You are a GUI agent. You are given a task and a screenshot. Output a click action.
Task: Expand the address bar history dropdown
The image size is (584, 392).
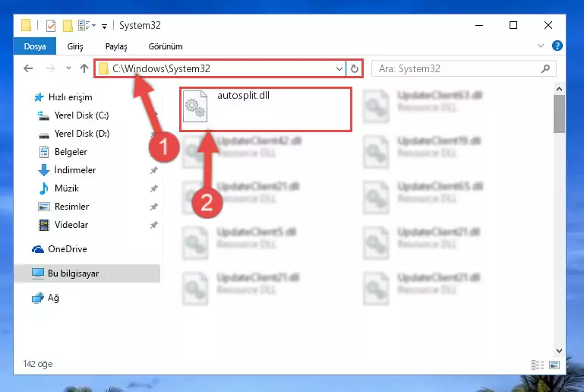339,68
